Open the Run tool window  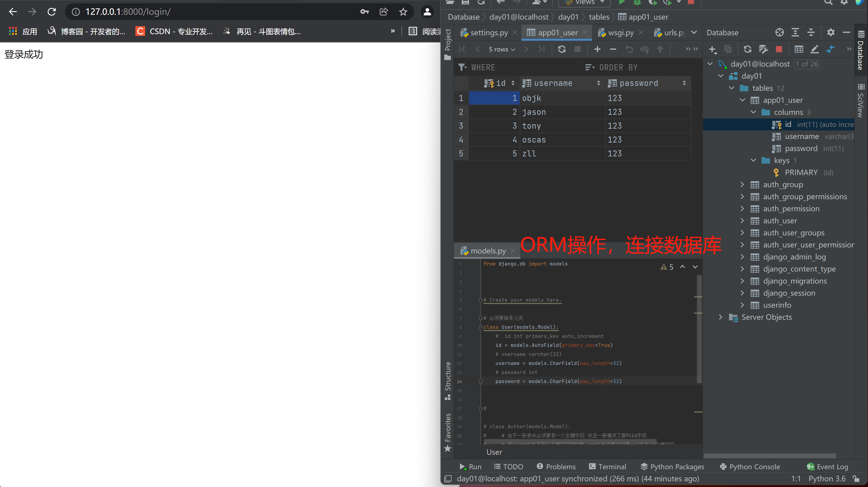pyautogui.click(x=470, y=467)
